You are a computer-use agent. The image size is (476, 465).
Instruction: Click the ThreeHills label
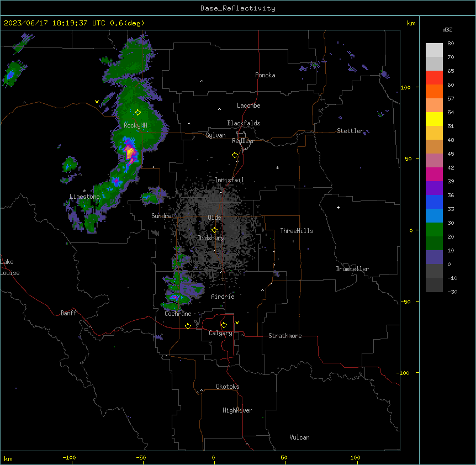tap(297, 231)
